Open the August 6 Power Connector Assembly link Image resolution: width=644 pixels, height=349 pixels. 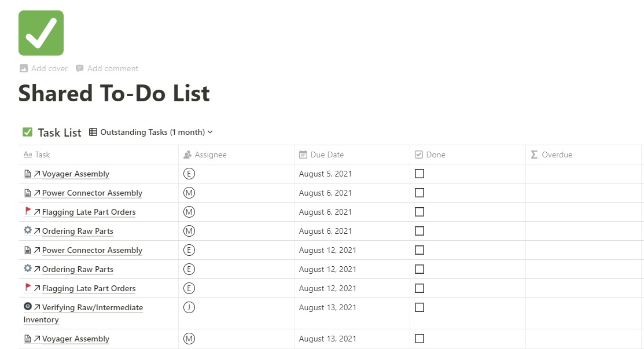(x=92, y=193)
